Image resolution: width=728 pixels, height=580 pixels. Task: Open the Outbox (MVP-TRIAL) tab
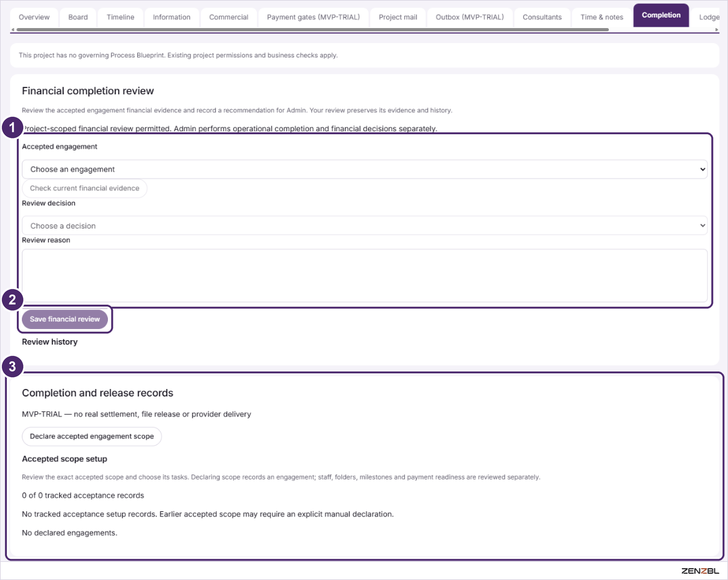click(469, 17)
